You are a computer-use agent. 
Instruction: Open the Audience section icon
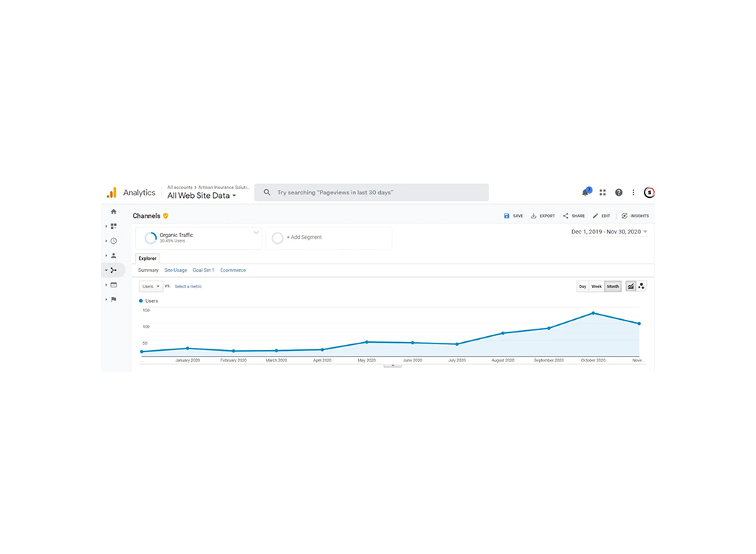click(x=113, y=256)
